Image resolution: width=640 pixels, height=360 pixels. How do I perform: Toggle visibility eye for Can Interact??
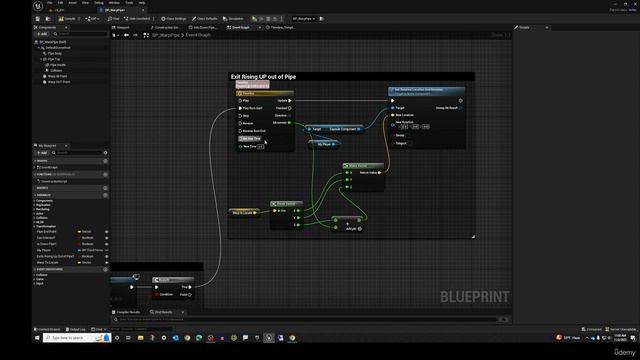click(107, 238)
